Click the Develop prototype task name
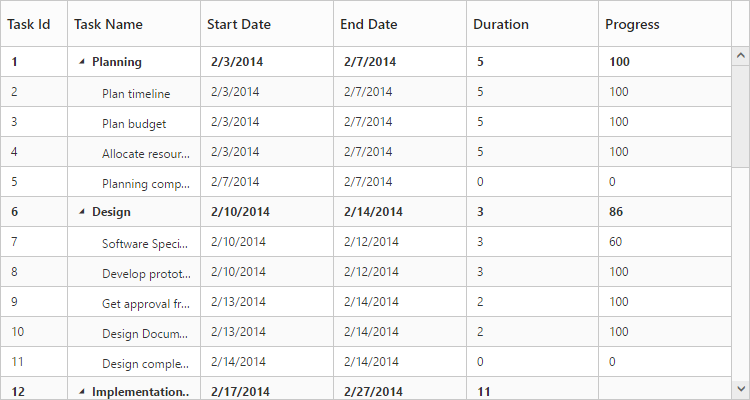Screen dimensions: 750x400 (145, 273)
